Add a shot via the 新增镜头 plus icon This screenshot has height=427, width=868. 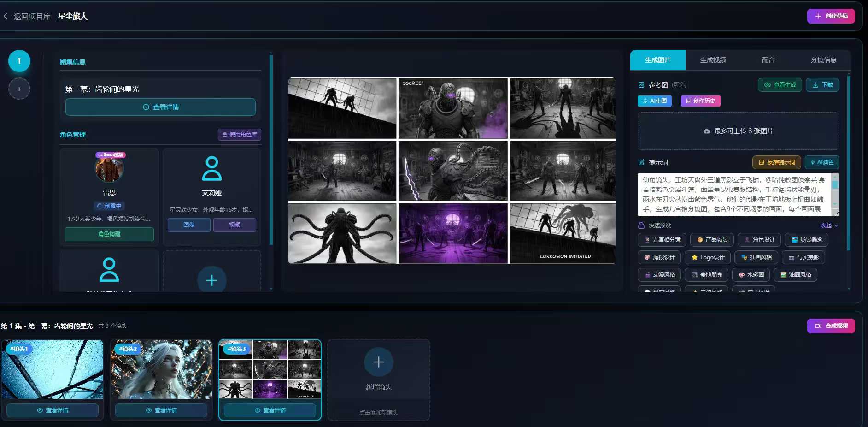[379, 362]
